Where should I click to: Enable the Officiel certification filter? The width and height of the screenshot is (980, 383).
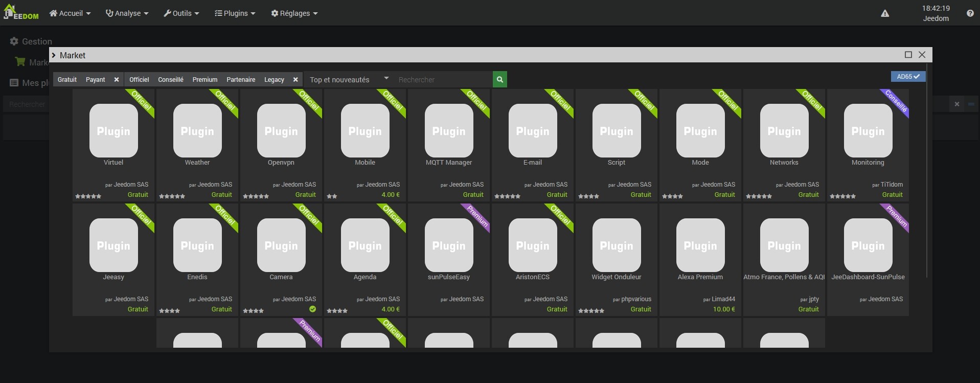pos(139,80)
